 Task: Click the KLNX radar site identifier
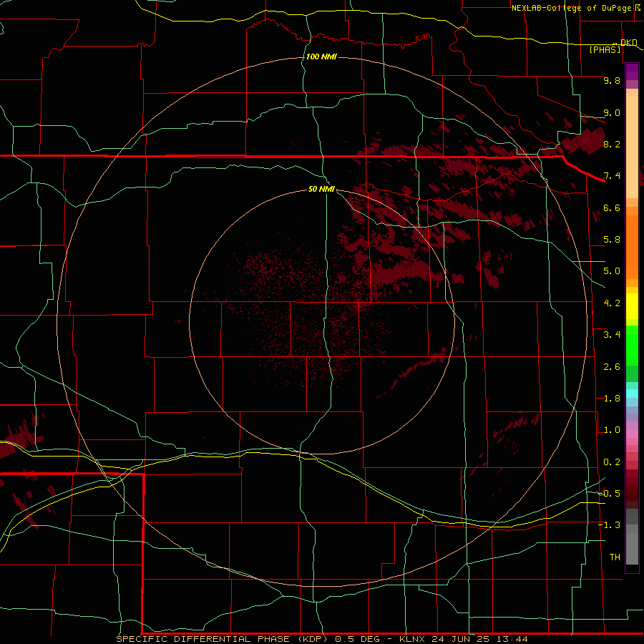click(x=412, y=639)
